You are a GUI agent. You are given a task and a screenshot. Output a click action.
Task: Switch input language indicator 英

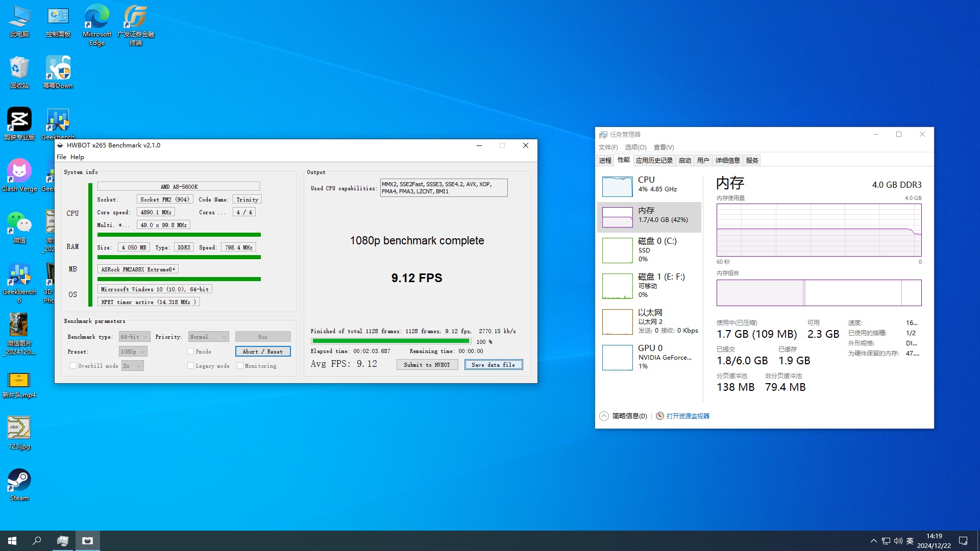[910, 541]
